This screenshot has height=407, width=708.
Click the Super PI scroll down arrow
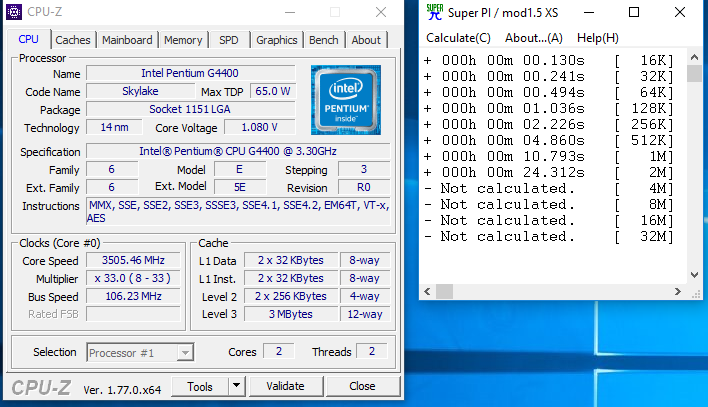tap(694, 275)
